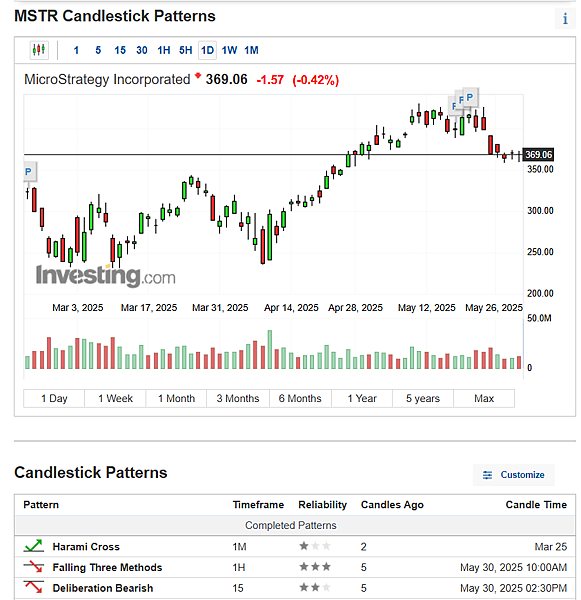Click the May 30, 2025 10:00AM cell

(513, 567)
